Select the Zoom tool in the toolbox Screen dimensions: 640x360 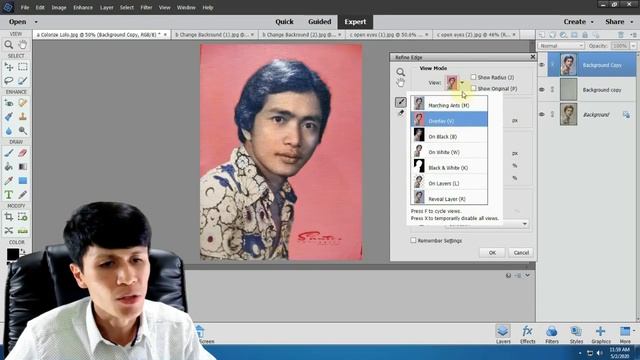pos(9,44)
